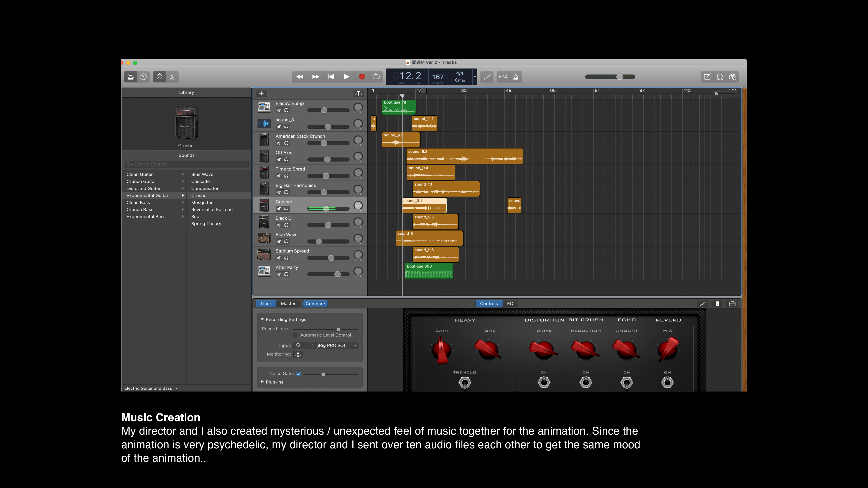The image size is (868, 488).
Task: Expand the Plug-ins section
Action: [x=262, y=382]
